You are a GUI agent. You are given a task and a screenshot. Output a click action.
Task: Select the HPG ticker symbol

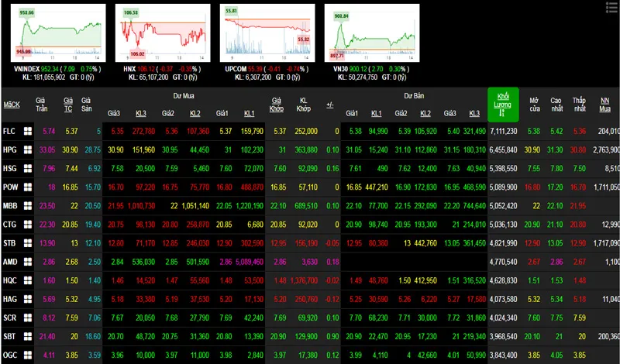coord(10,149)
